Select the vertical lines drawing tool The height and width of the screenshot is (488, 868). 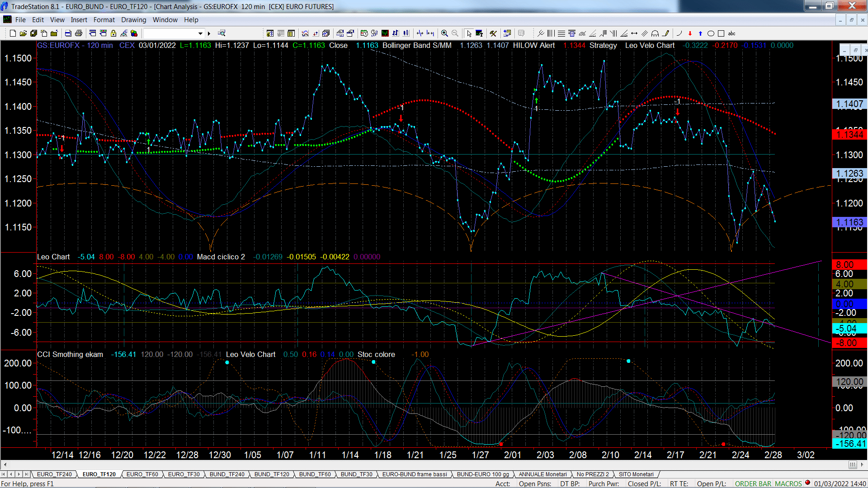(x=551, y=33)
